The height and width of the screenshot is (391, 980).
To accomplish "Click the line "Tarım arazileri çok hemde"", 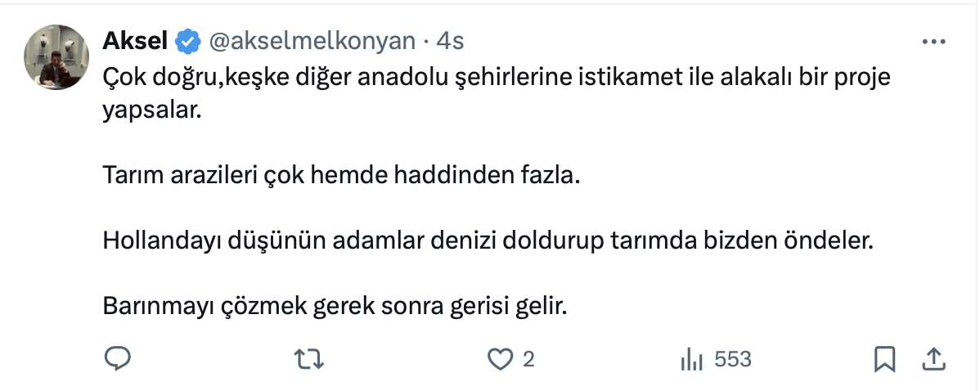I will tap(340, 175).
